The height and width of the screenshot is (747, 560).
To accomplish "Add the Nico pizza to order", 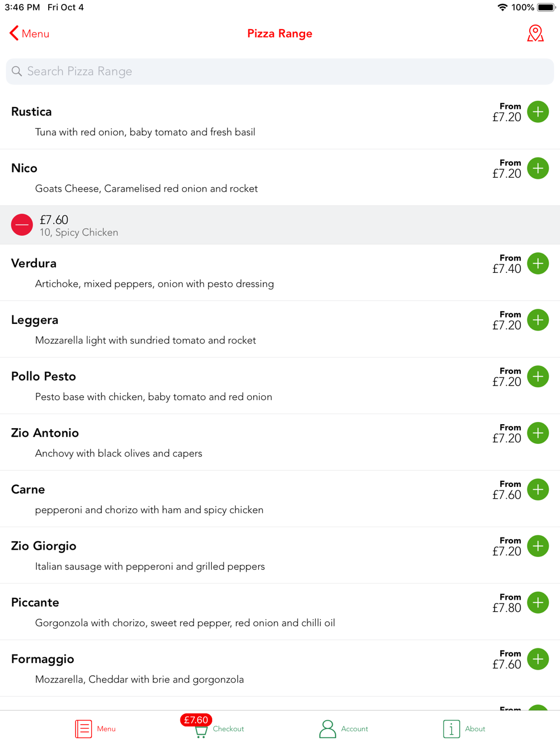I will 538,169.
